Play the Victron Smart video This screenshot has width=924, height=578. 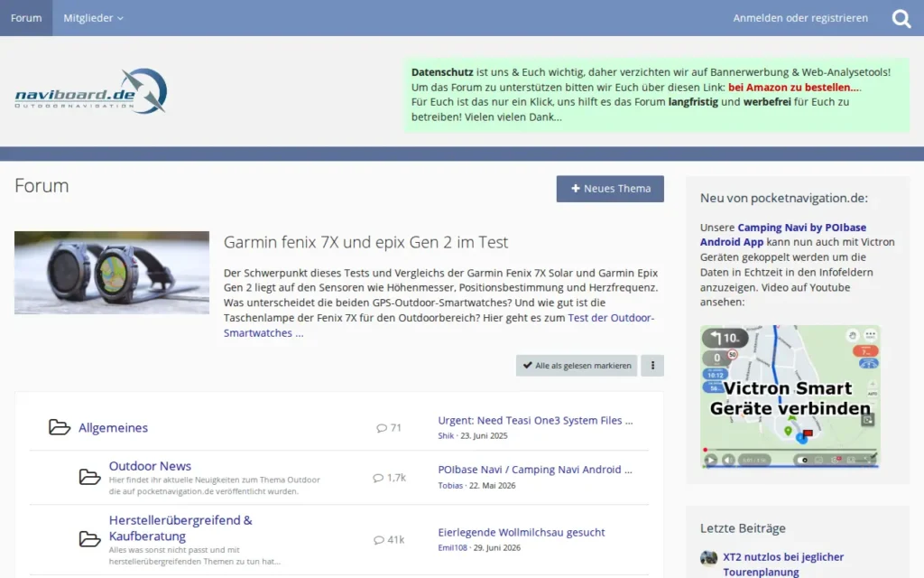(x=711, y=460)
